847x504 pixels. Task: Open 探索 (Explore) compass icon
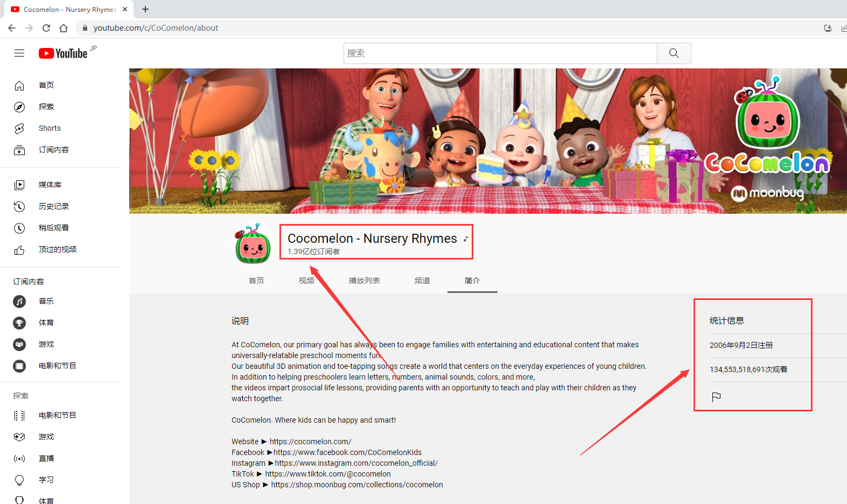pos(19,107)
